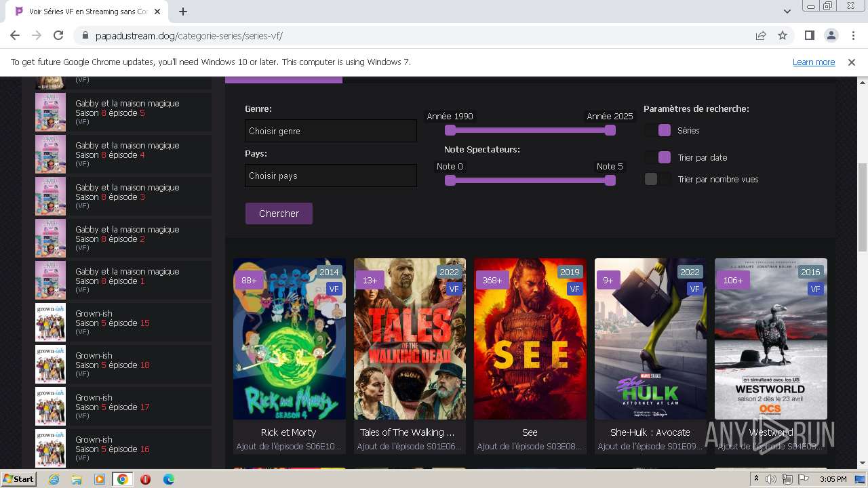Select the Voir Séries VF browser tab
This screenshot has height=488, width=868.
coord(88,12)
